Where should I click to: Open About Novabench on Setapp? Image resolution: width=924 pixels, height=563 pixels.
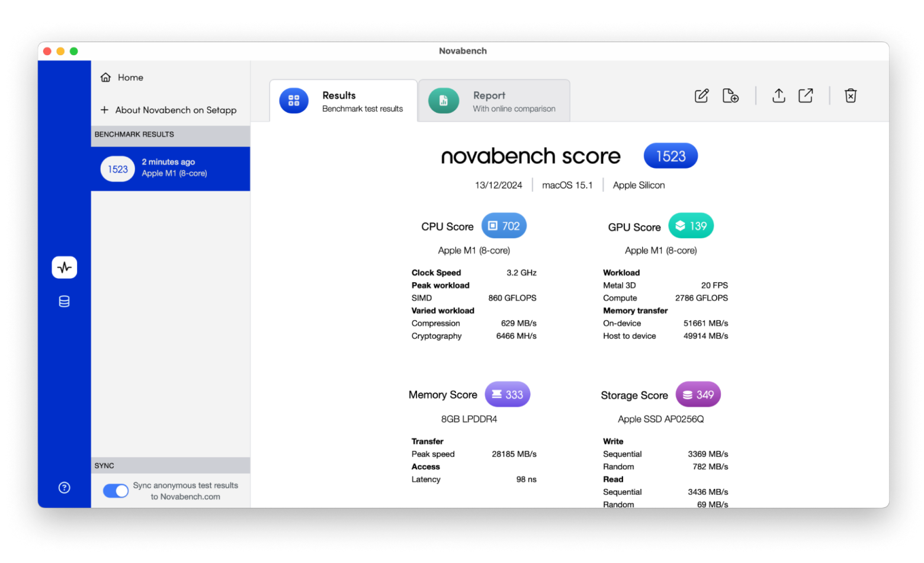(x=170, y=110)
